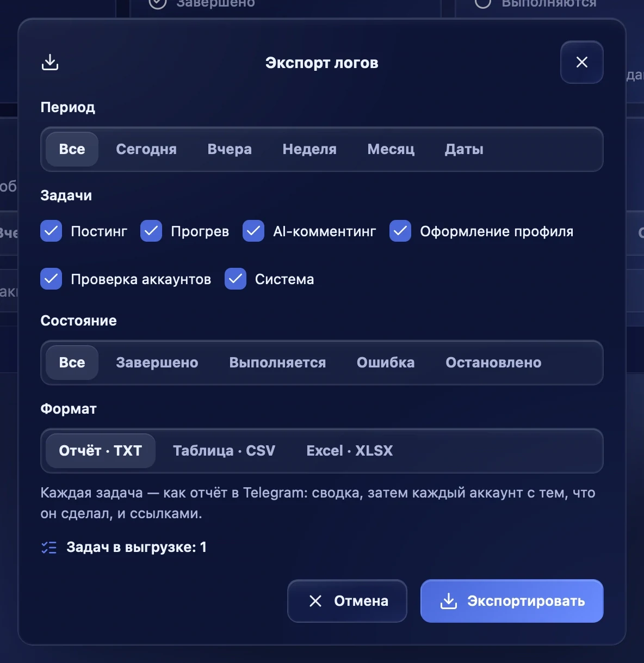This screenshot has height=663, width=644.
Task: Pick Excel · XLSX export format
Action: (350, 451)
